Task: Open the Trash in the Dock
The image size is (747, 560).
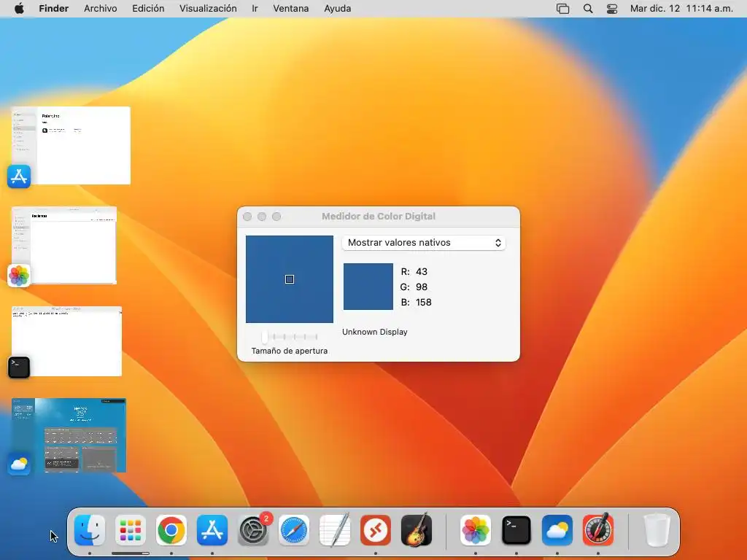Action: click(657, 530)
